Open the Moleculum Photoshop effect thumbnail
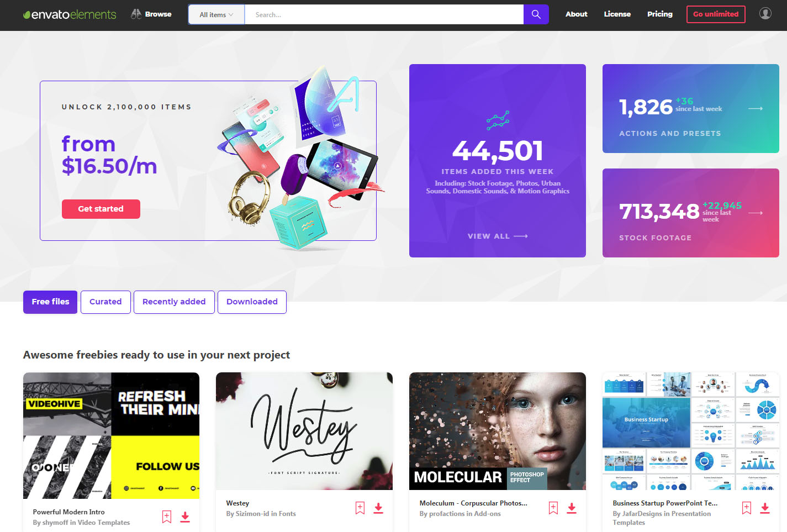This screenshot has width=787, height=532. (498, 431)
